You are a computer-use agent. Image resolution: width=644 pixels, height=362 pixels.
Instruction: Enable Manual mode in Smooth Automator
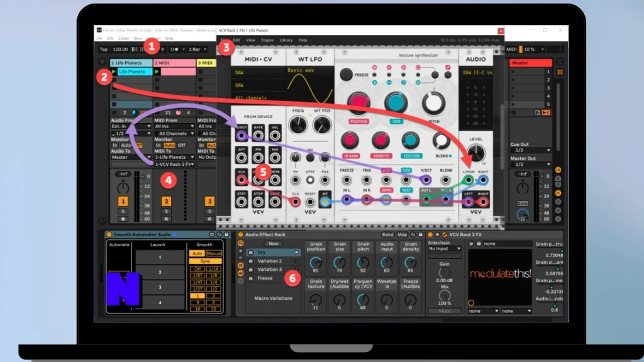(214, 253)
